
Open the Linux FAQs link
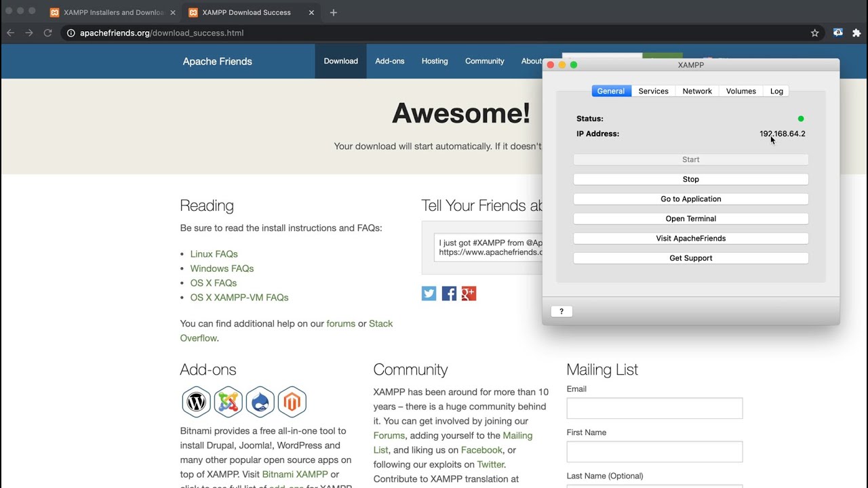[214, 254]
